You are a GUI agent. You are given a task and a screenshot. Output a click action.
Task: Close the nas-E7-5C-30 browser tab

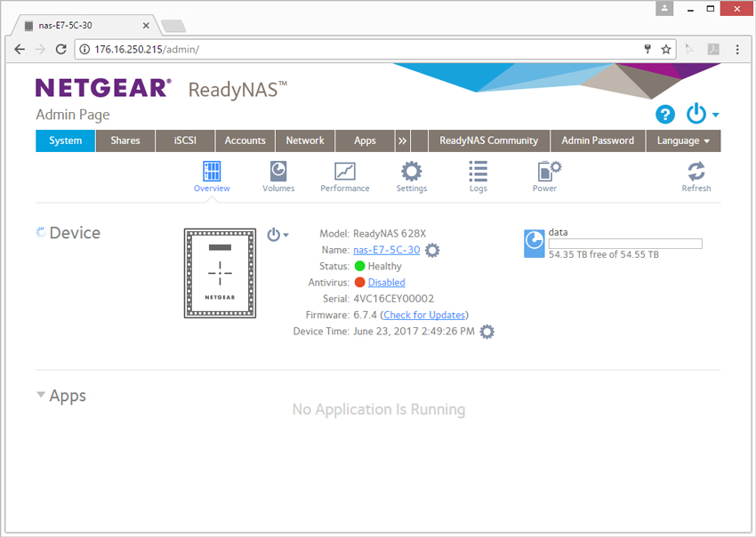tap(146, 26)
